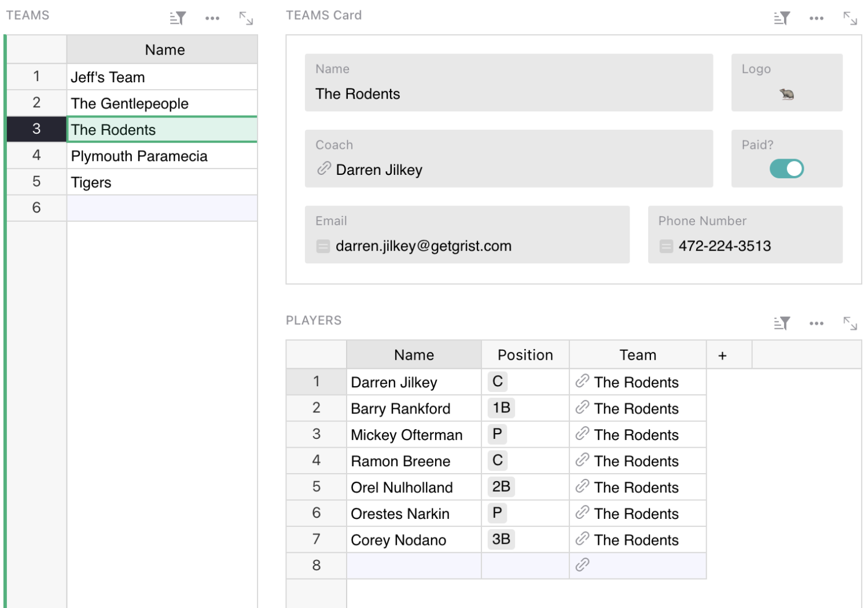Click the PLAYERS Name column header
This screenshot has height=608, width=868.
[x=414, y=355]
